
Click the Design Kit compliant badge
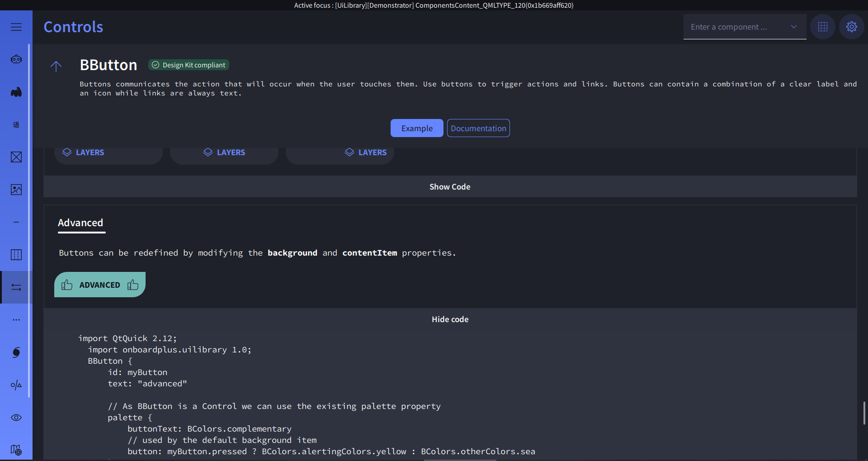189,65
